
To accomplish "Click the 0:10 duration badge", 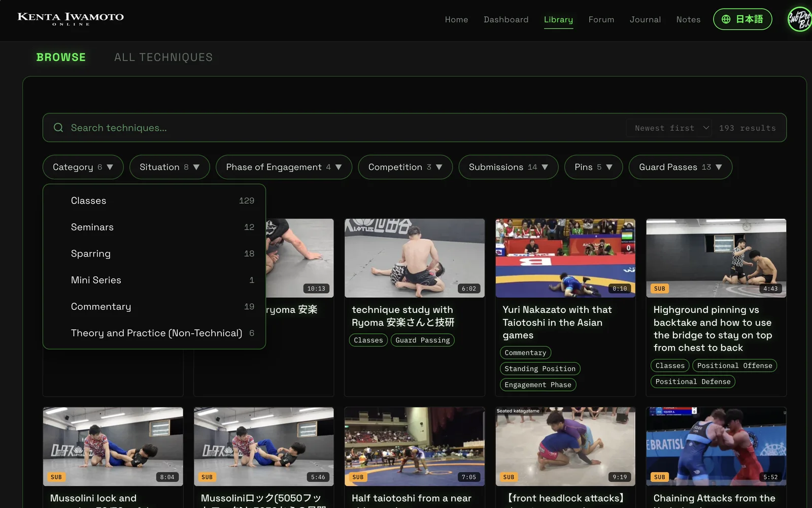I will tap(620, 289).
